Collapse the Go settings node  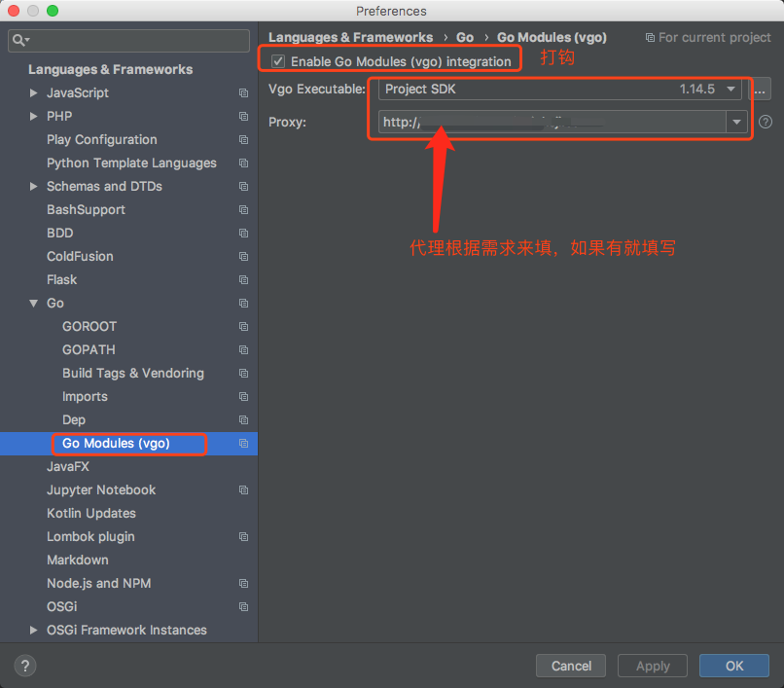(33, 304)
